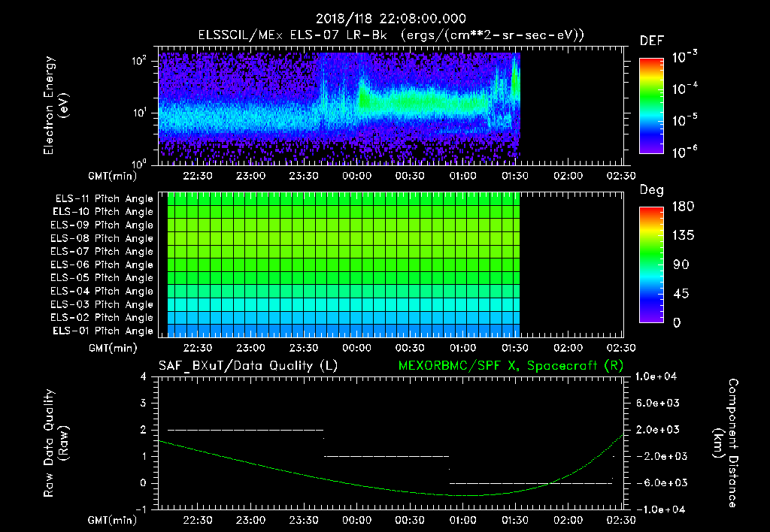Click the Raw Data Quality (Raw) axis title
This screenshot has height=532, width=770.
(x=56, y=443)
